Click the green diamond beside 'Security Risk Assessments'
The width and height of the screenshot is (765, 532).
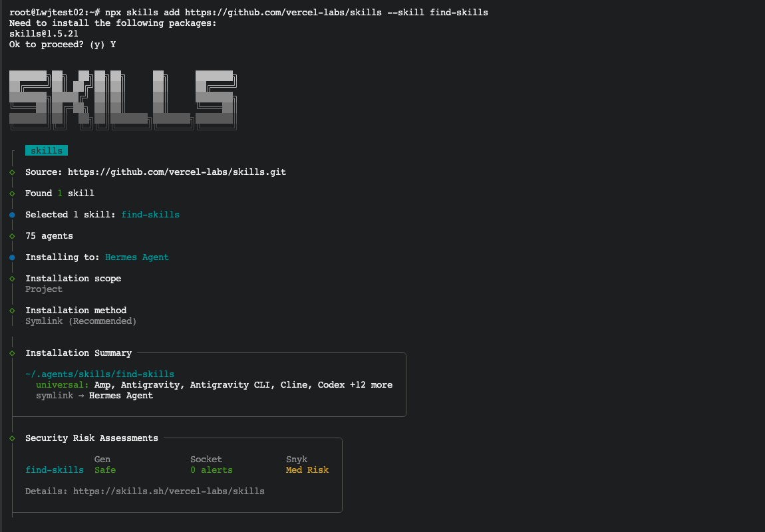(12, 438)
